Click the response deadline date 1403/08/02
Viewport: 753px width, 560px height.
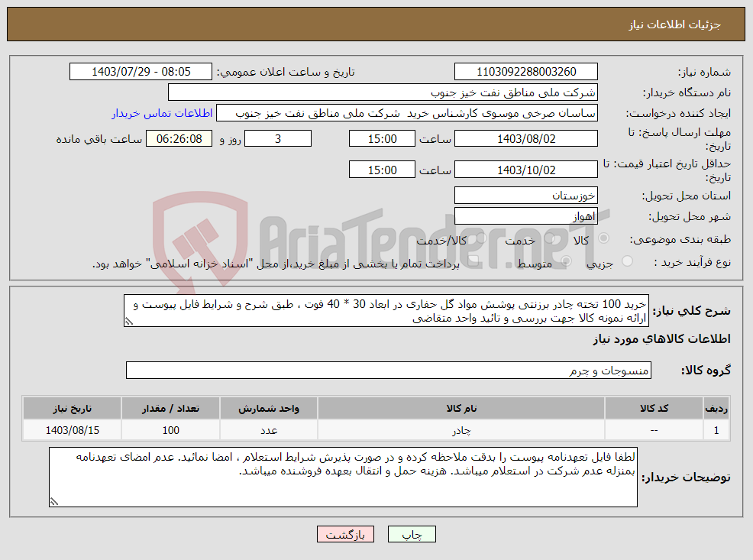coord(526,138)
